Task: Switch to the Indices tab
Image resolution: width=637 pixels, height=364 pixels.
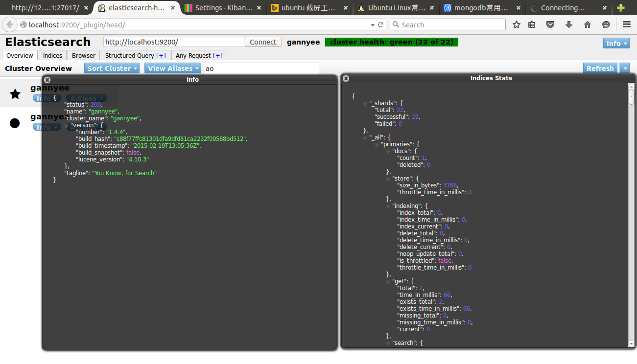Action: coord(52,55)
